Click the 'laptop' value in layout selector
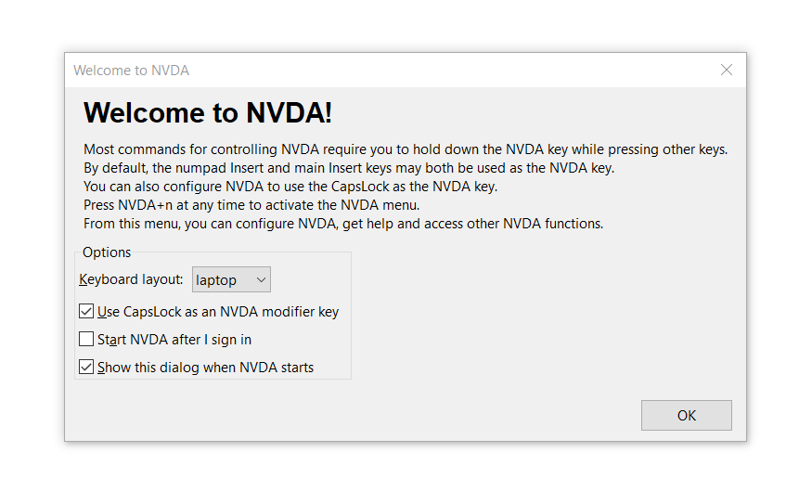 coord(217,279)
